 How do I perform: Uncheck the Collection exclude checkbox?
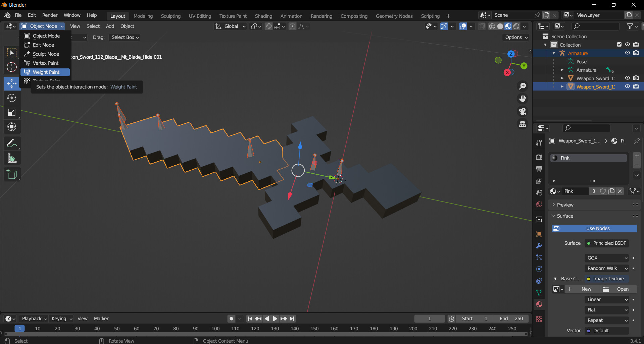(x=619, y=45)
